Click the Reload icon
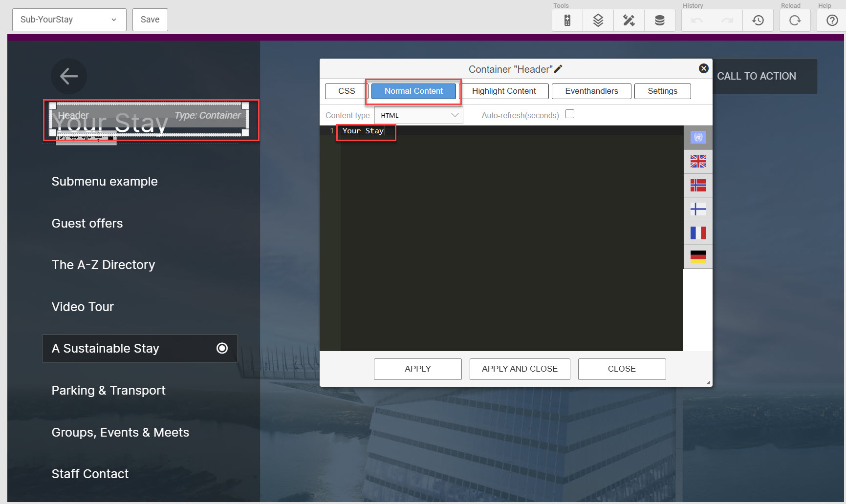Screen dimensions: 846x504 795,20
